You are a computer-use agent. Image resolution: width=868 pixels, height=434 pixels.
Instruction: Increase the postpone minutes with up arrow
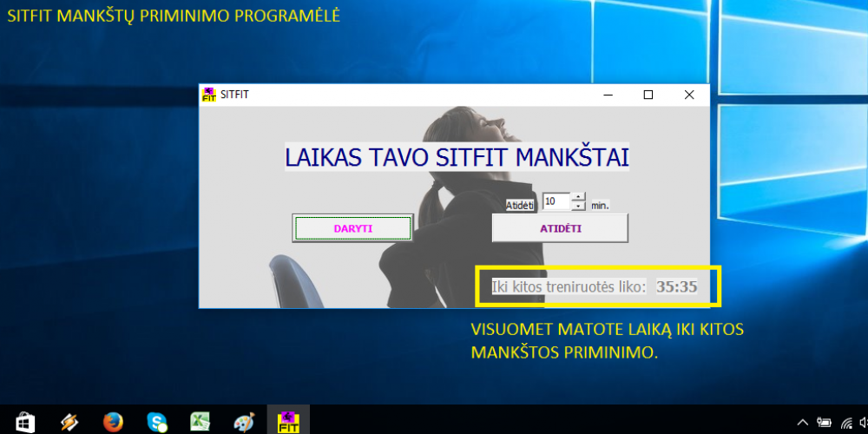point(578,197)
